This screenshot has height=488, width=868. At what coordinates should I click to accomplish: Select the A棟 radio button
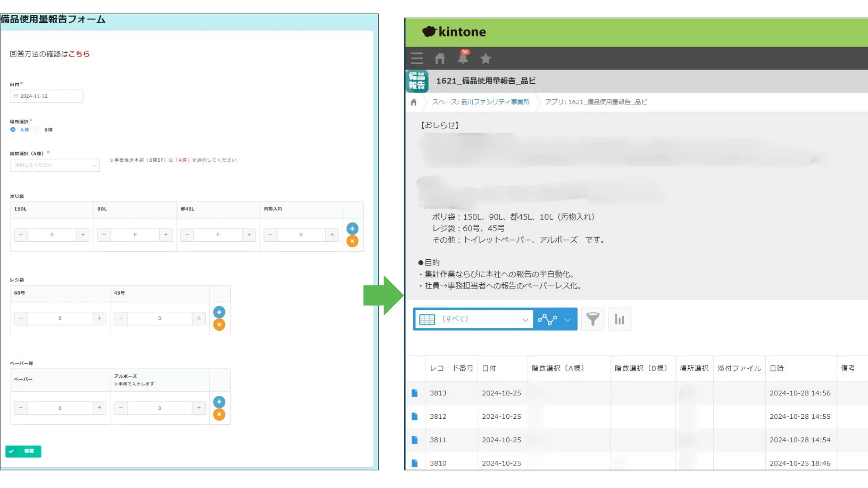[x=13, y=130]
